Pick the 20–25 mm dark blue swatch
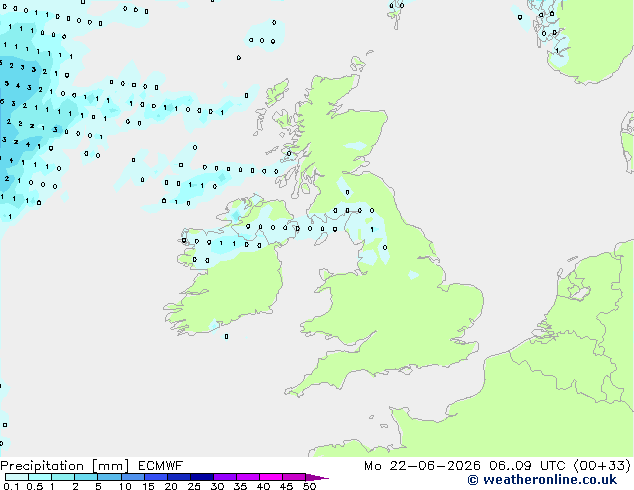The image size is (634, 490). (179, 477)
